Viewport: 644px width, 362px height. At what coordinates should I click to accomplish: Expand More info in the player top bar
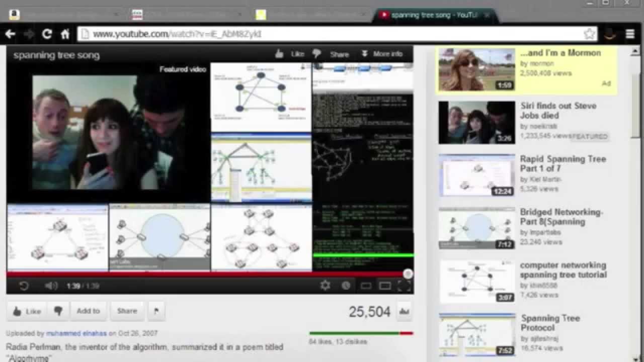(x=382, y=54)
